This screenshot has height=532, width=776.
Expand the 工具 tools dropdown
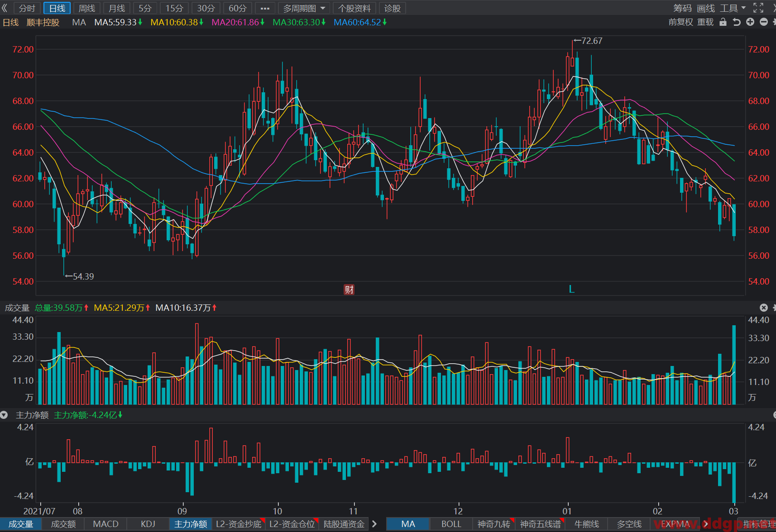[733, 8]
